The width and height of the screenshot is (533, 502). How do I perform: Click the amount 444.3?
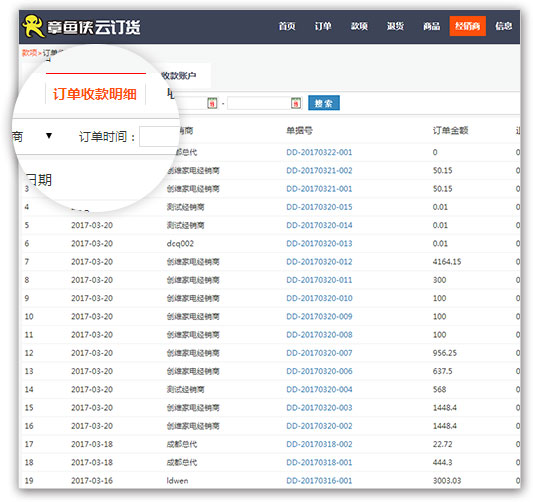pos(442,462)
